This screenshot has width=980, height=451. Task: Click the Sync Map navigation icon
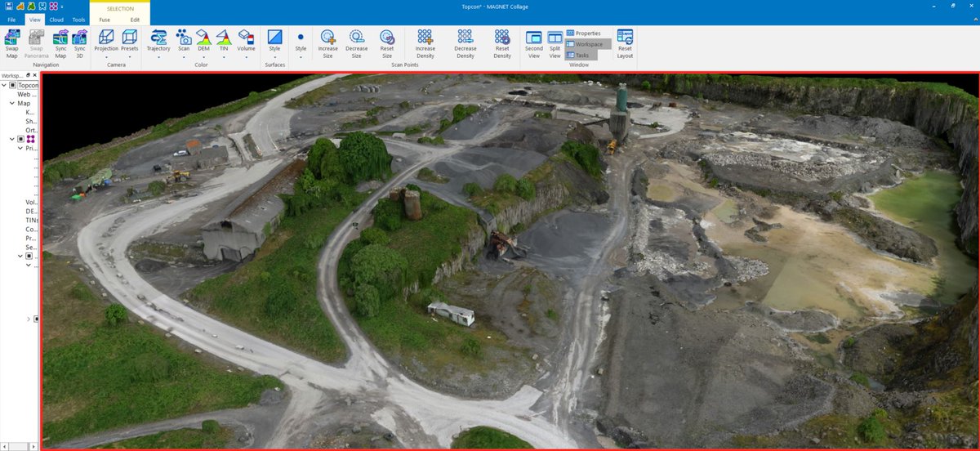pyautogui.click(x=60, y=37)
